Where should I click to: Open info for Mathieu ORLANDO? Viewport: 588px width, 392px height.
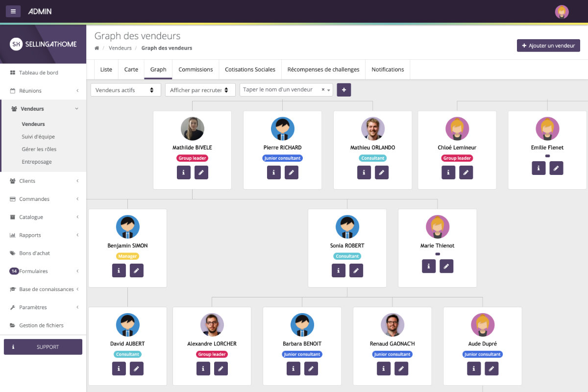pos(364,172)
